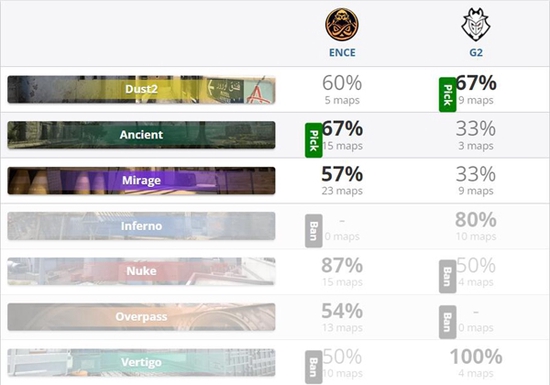
Task: Open the G2 team logo
Action: [476, 25]
